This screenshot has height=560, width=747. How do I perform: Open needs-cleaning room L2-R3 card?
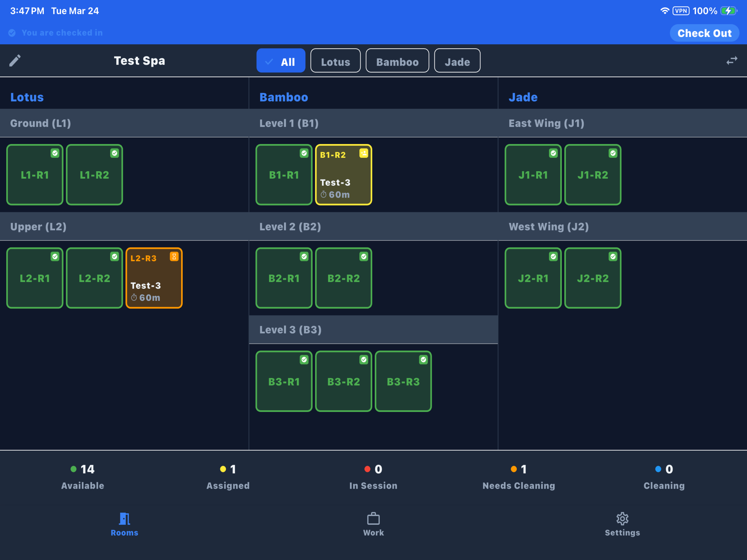tap(154, 278)
